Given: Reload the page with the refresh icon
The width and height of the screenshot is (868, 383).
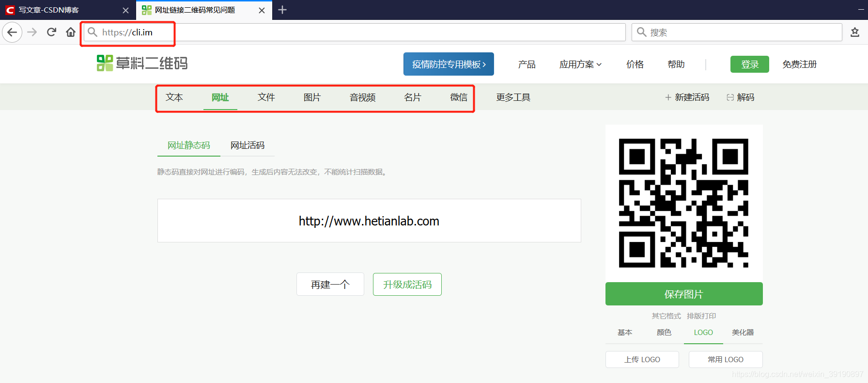Looking at the screenshot, I should [51, 32].
